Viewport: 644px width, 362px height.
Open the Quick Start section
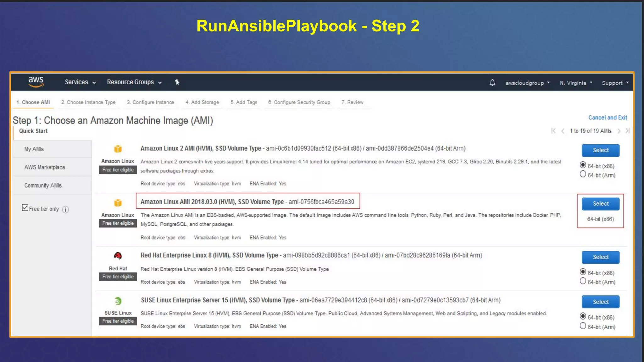click(33, 131)
